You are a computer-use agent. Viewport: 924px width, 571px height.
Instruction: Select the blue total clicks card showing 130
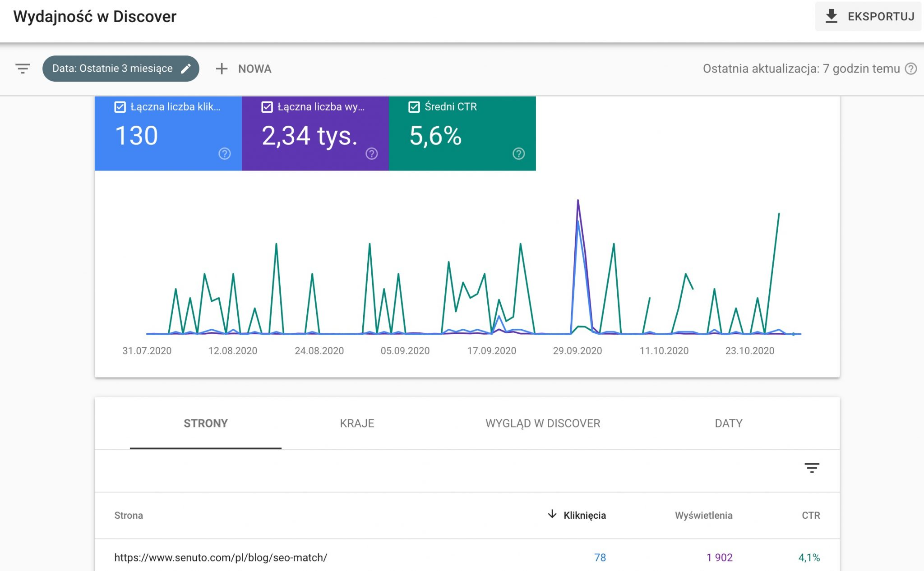pyautogui.click(x=168, y=134)
